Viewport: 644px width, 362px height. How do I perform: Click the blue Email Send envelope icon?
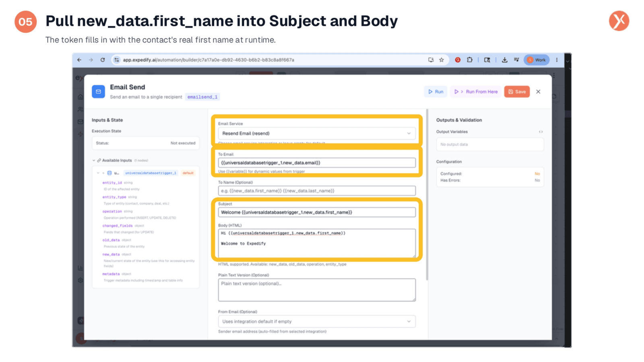click(x=98, y=92)
